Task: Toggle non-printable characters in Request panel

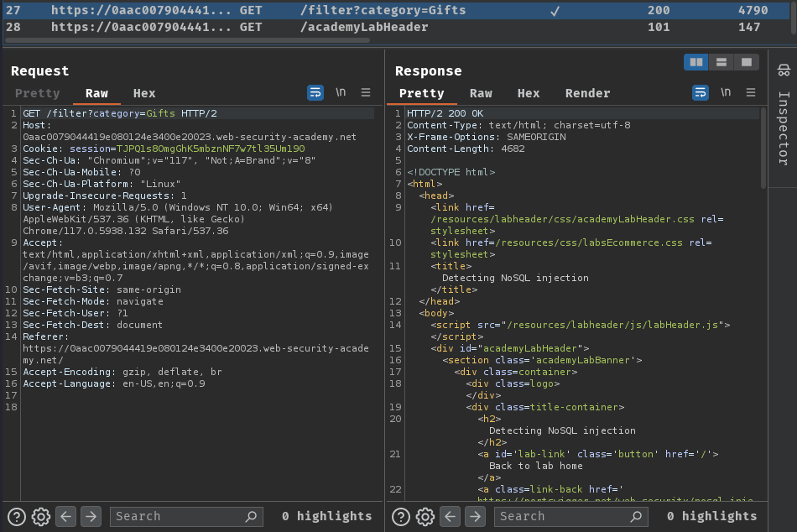Action: click(x=341, y=92)
